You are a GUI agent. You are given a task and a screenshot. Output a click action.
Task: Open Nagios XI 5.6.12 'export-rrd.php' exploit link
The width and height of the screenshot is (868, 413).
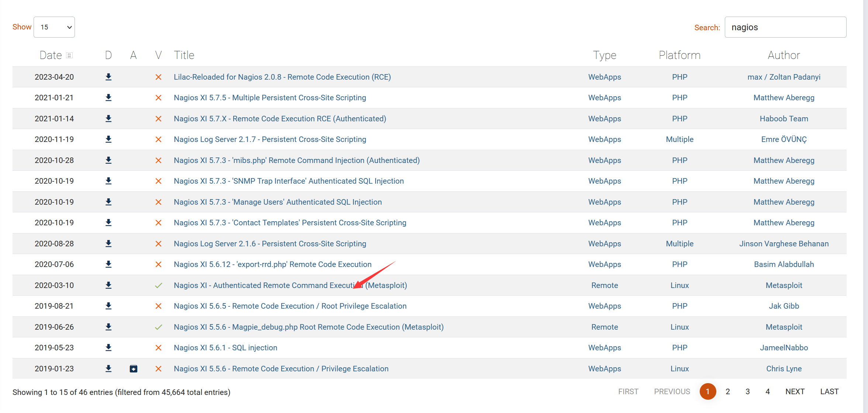tap(272, 264)
